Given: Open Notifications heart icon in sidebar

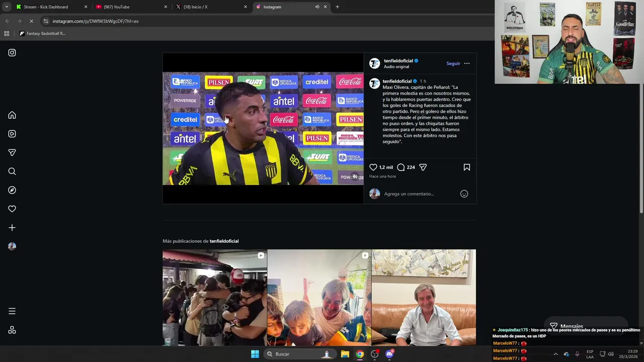Looking at the screenshot, I should 12,209.
